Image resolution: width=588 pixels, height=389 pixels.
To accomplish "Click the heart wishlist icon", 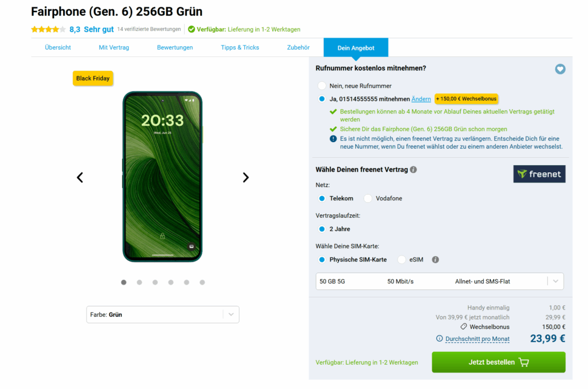I will tap(560, 69).
